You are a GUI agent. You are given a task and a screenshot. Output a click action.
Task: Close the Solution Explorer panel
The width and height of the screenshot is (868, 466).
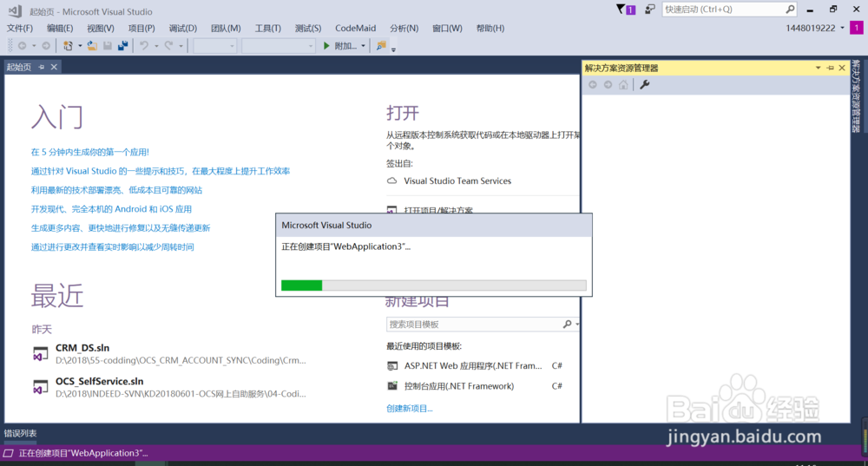[x=842, y=68]
